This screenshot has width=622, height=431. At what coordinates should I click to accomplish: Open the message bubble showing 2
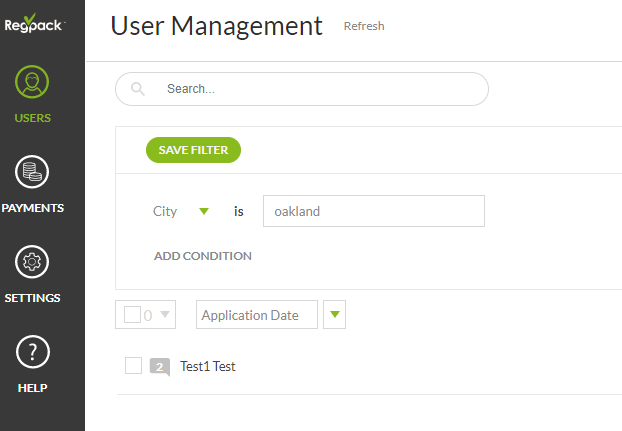click(160, 367)
